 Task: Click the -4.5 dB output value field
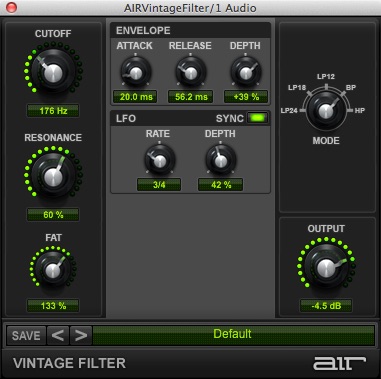coord(326,306)
